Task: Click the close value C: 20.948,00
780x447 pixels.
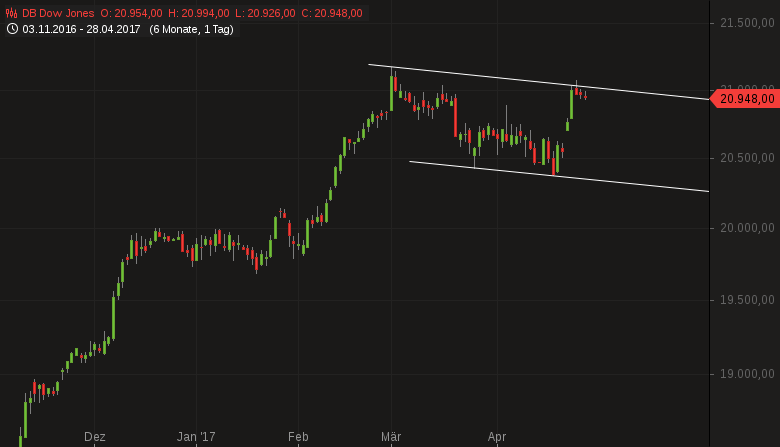Action: 332,13
